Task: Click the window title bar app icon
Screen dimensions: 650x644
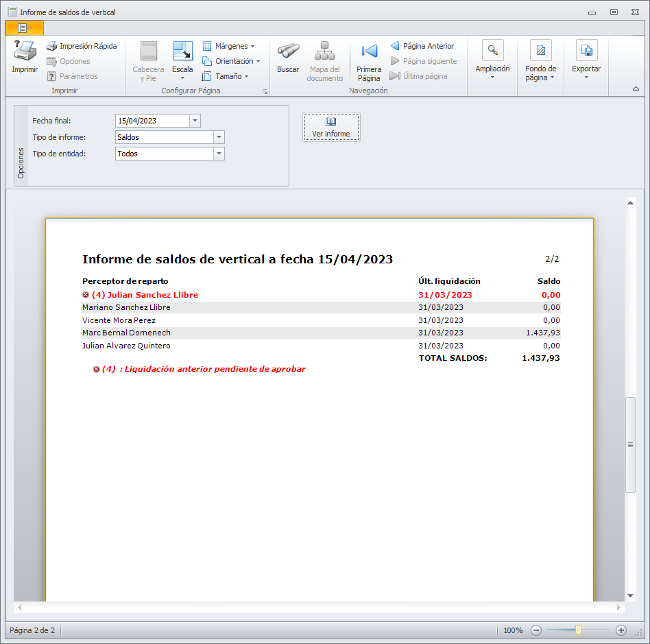Action: tap(12, 12)
